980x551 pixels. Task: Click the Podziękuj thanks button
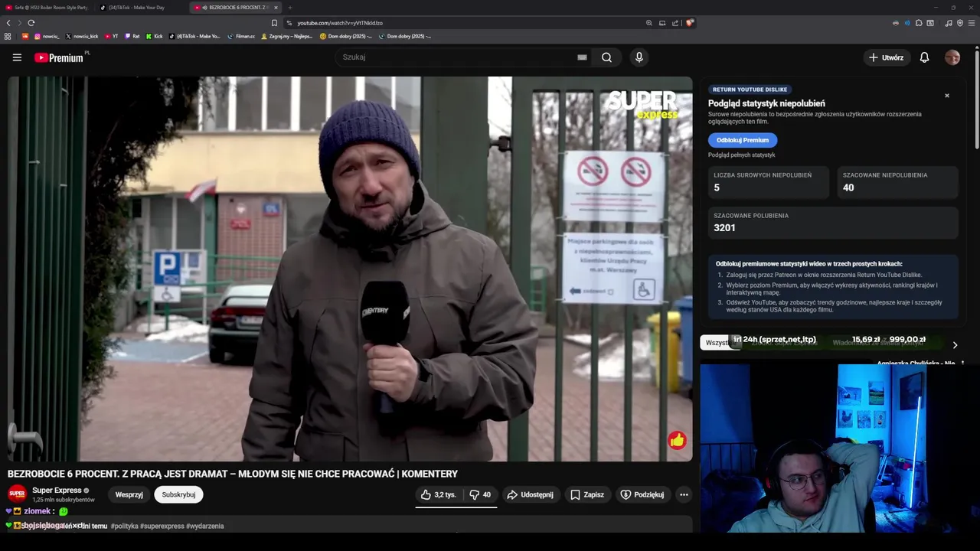(x=642, y=494)
